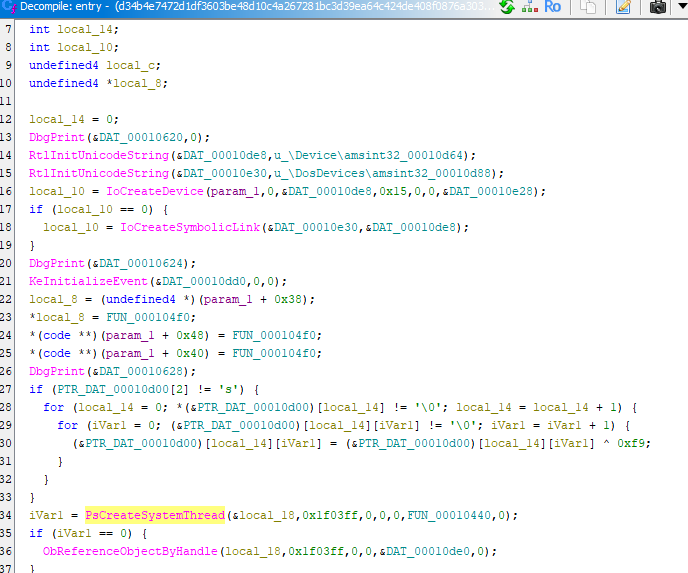
Task: Click the IoCreateDevice function call
Action: tap(148, 191)
